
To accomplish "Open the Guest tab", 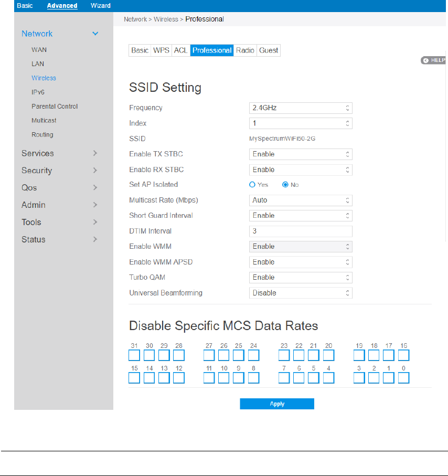I will coord(269,50).
